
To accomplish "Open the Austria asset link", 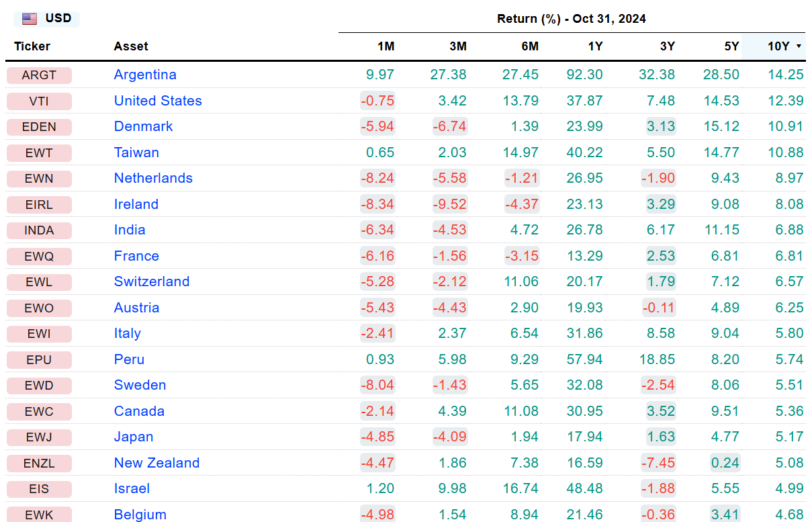I will 136,308.
